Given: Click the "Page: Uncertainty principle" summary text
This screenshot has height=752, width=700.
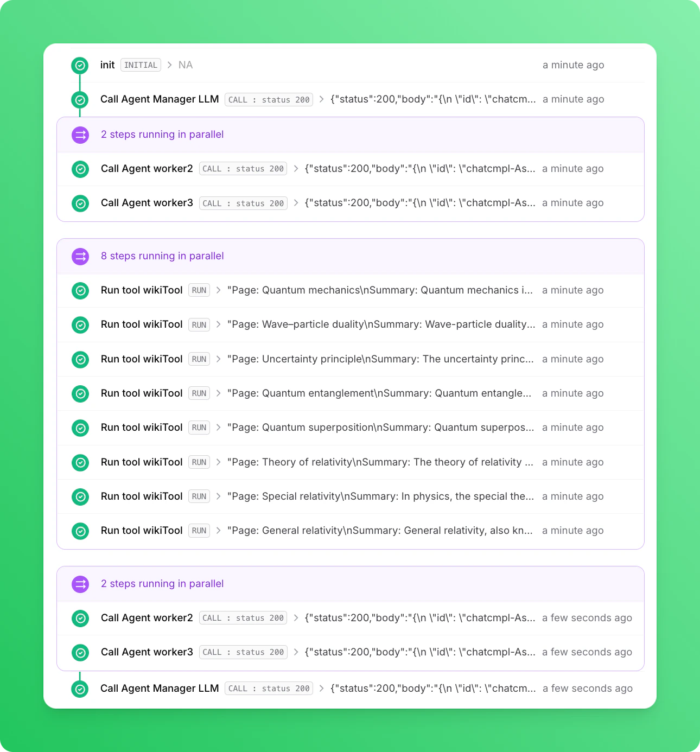Looking at the screenshot, I should click(380, 359).
